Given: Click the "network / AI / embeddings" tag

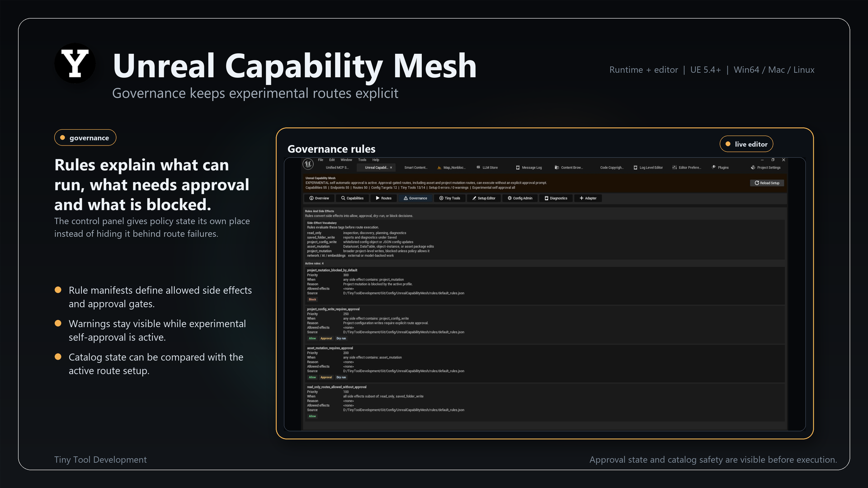Looking at the screenshot, I should coord(326,256).
